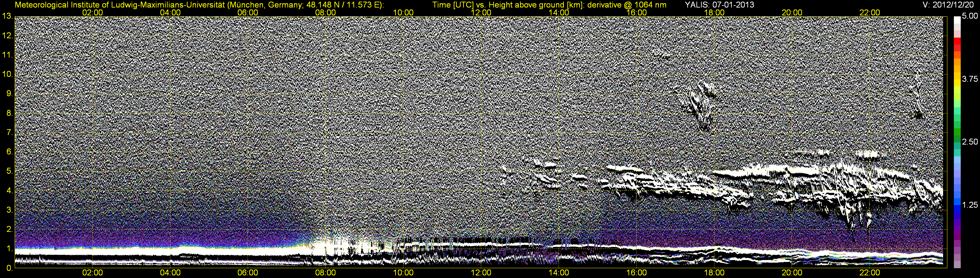980x278 pixels.
Task: Click the 13 km height axis label
Action: coord(7,16)
